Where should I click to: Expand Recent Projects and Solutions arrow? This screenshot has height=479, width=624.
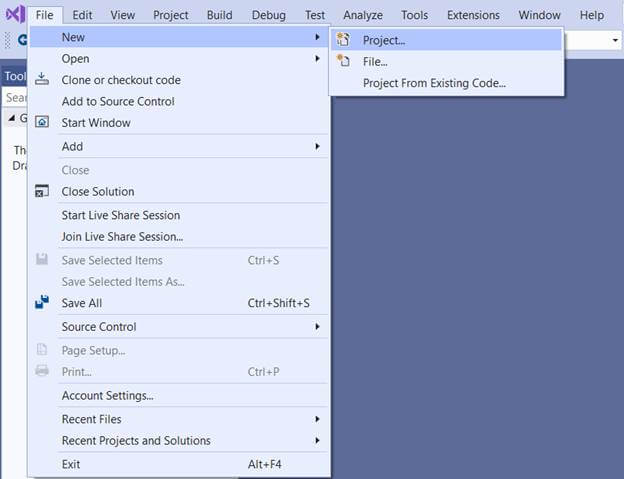317,440
